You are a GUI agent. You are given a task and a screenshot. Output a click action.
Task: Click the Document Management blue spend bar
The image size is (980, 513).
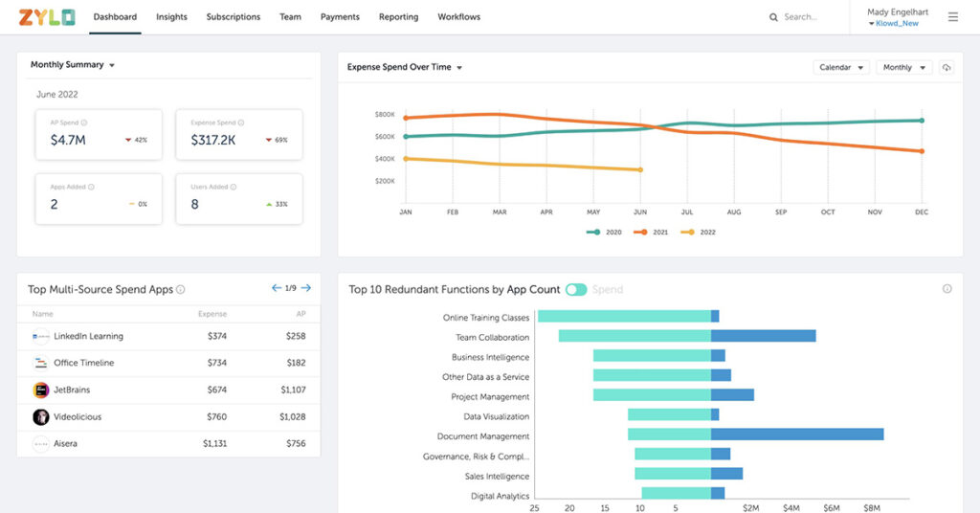tap(796, 435)
